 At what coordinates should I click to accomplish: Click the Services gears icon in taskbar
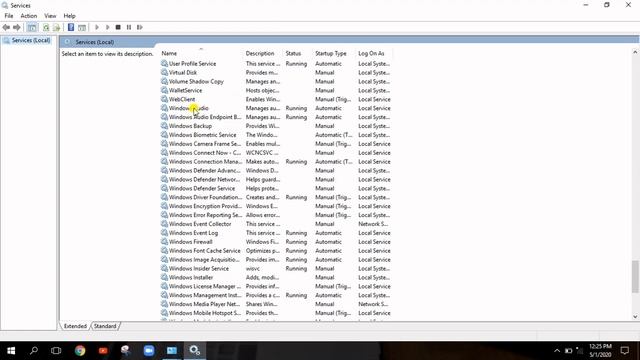[195, 351]
